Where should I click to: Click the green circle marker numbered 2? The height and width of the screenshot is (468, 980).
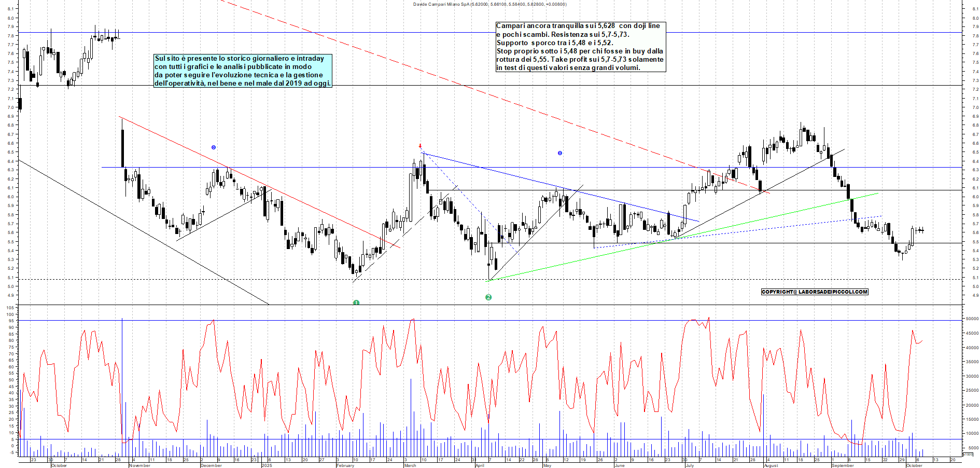[488, 297]
